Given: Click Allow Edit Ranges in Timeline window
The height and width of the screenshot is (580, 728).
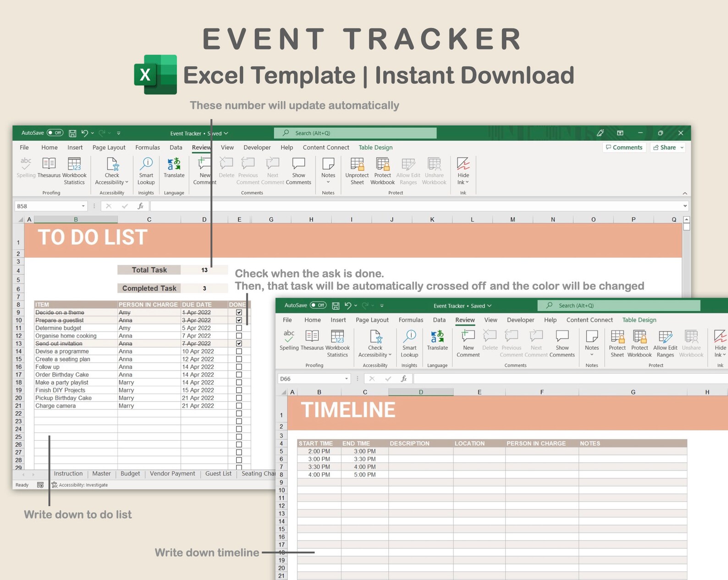Looking at the screenshot, I should (x=665, y=344).
